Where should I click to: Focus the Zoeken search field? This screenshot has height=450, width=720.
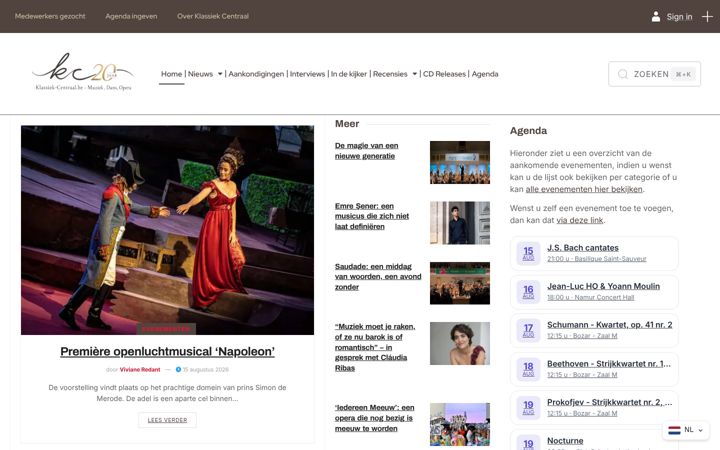click(654, 74)
